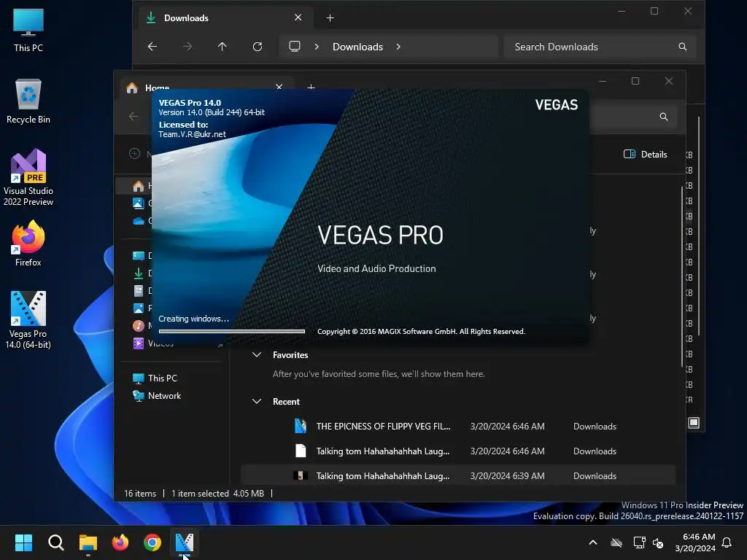Refresh the Downloads window
This screenshot has height=560, width=747.
click(x=258, y=47)
